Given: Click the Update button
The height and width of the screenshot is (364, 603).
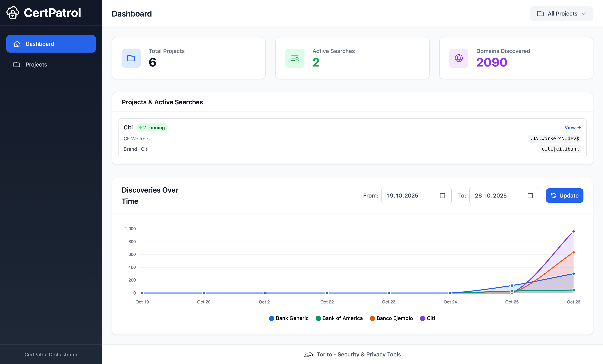Looking at the screenshot, I should tap(565, 196).
